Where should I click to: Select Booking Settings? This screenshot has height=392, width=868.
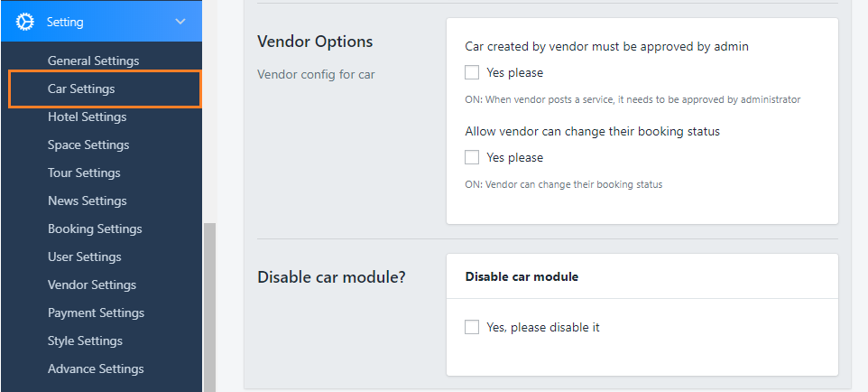coord(95,229)
